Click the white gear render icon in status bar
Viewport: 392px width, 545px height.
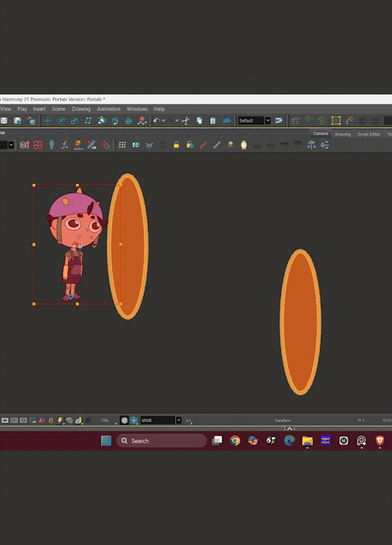pyautogui.click(x=124, y=420)
